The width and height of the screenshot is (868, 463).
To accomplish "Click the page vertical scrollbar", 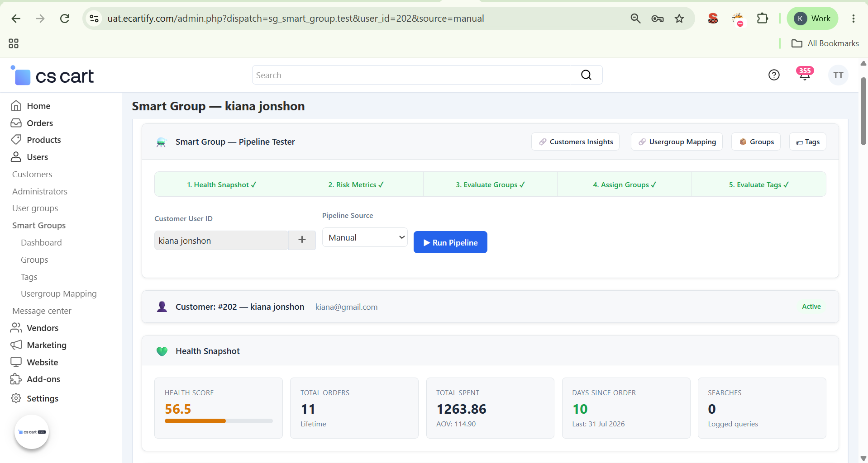I will [863, 111].
